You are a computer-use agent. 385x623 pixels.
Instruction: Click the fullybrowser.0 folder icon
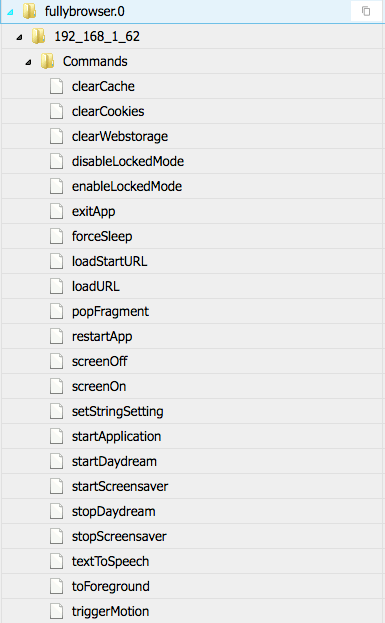point(29,11)
